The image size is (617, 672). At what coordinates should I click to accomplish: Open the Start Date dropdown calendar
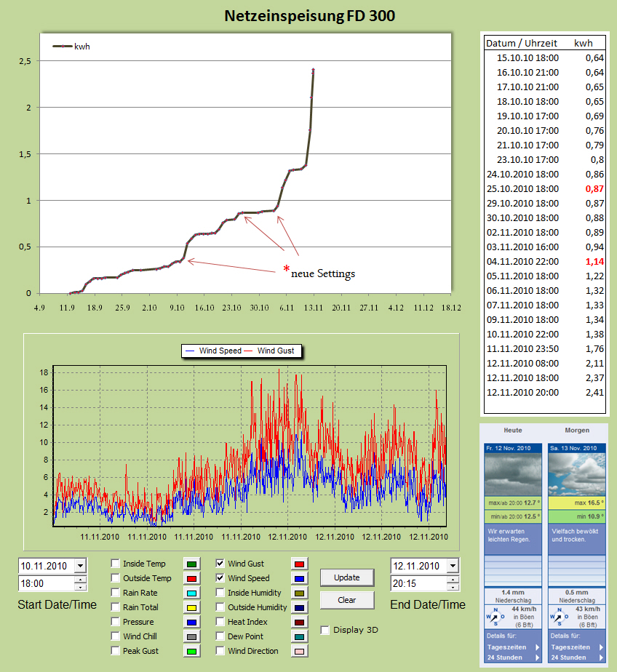pos(80,566)
